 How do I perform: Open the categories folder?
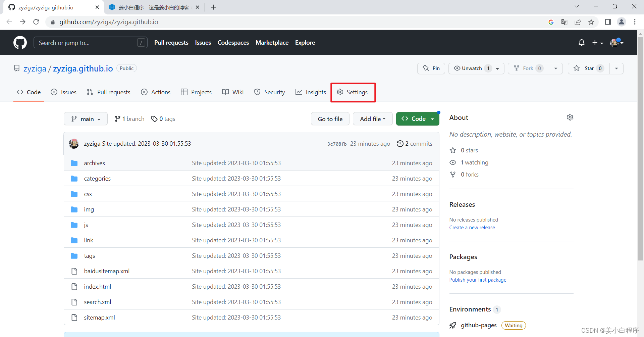pyautogui.click(x=97, y=179)
